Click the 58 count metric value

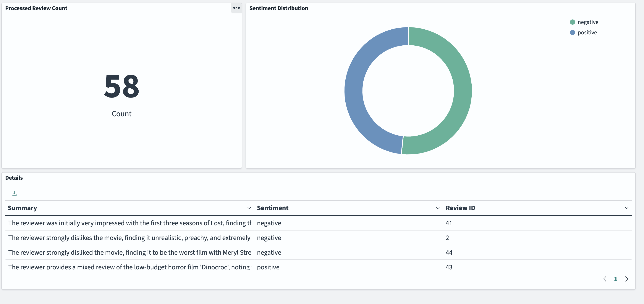(121, 86)
